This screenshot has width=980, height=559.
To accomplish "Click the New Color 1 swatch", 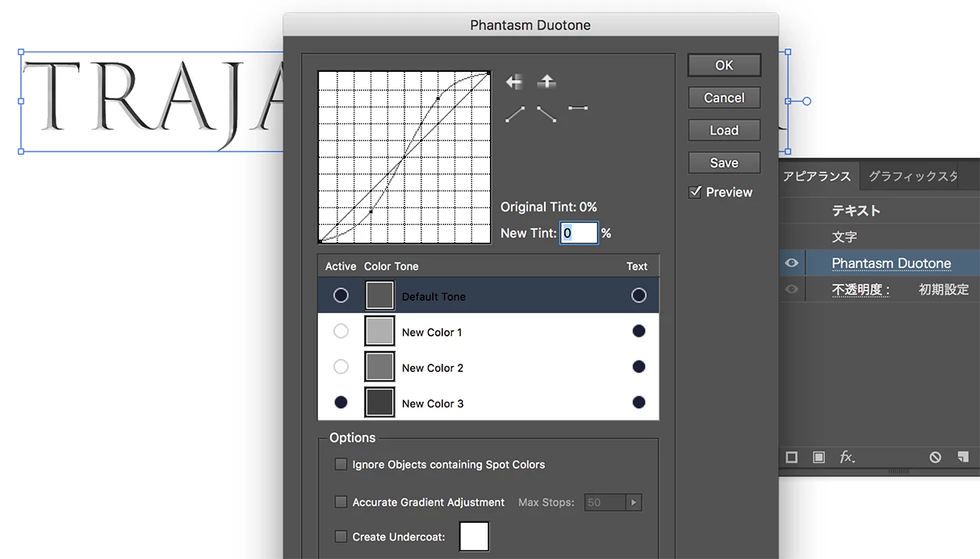I will 379,331.
